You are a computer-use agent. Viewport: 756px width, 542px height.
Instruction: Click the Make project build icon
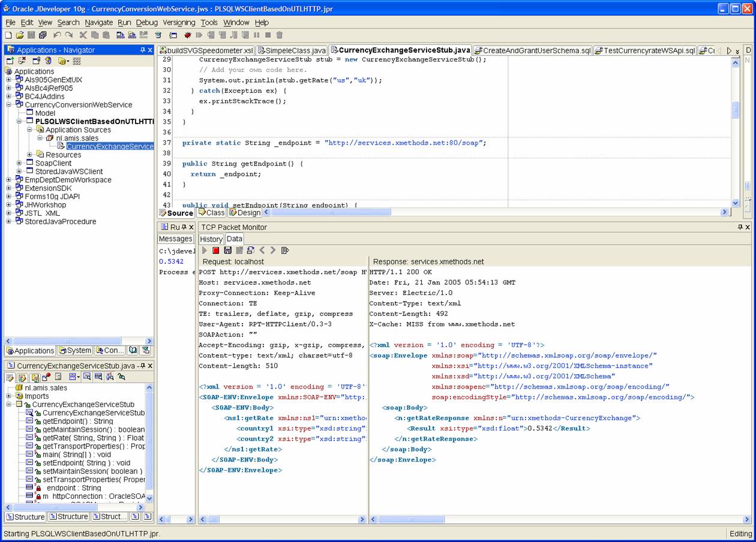tap(121, 35)
